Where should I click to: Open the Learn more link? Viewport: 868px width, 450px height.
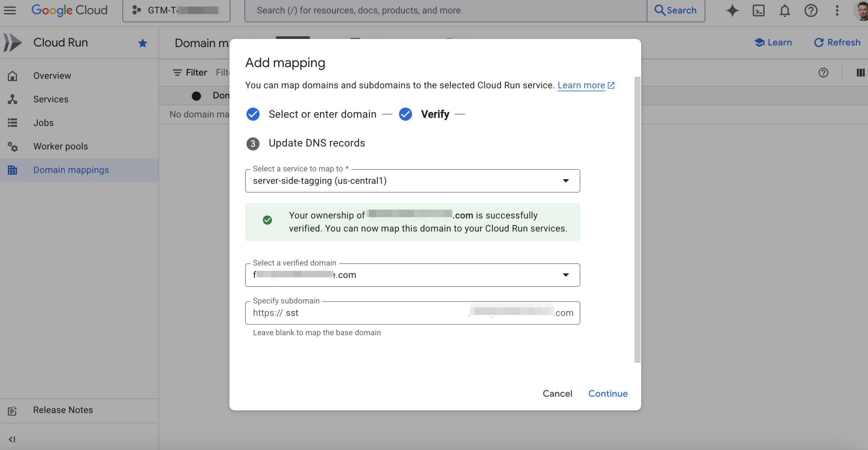point(581,85)
